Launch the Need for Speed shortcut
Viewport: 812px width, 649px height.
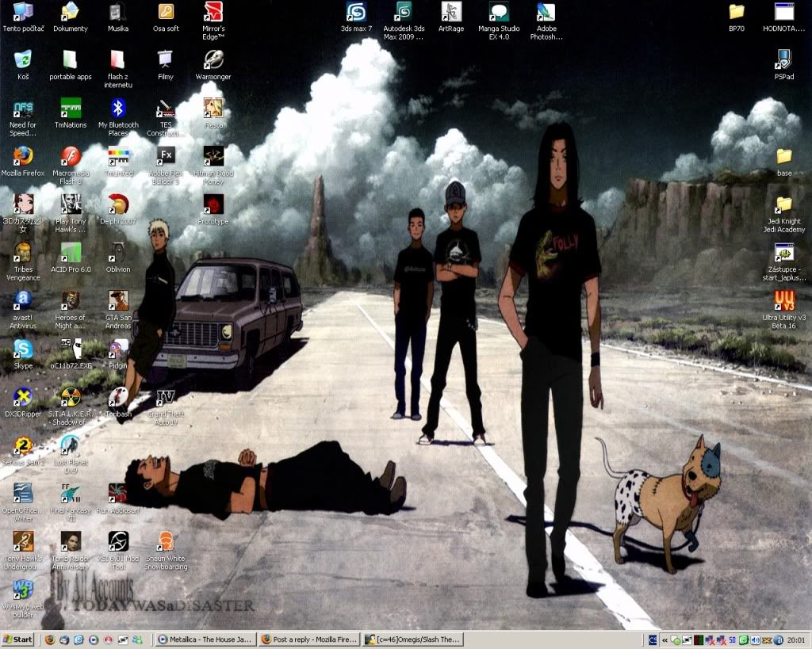tap(23, 118)
